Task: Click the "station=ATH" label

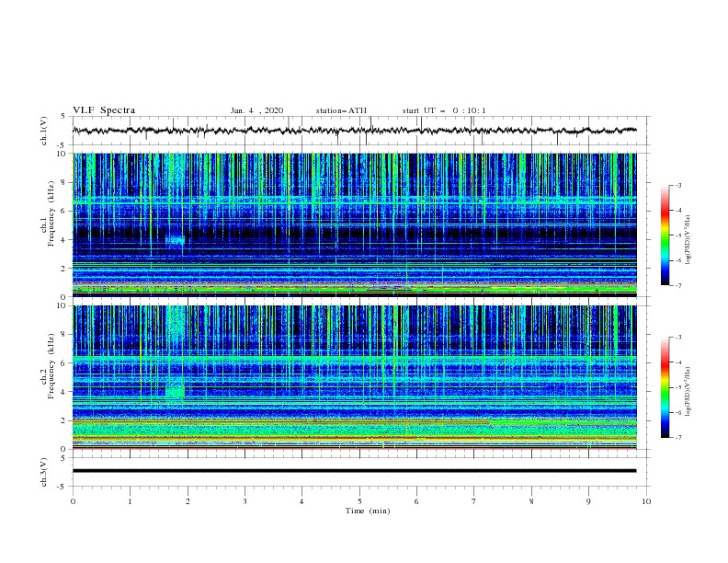Action: (x=341, y=110)
